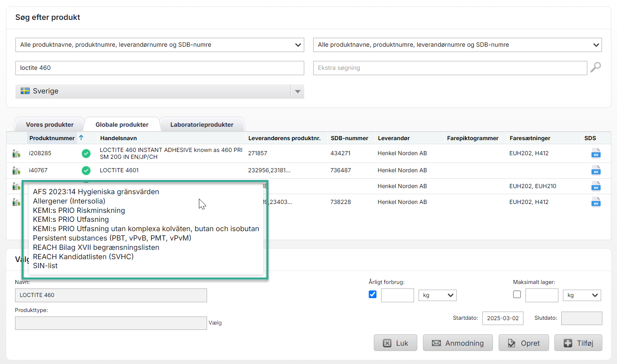Sort by Leverandør column header
The image size is (617, 364).
tap(394, 138)
